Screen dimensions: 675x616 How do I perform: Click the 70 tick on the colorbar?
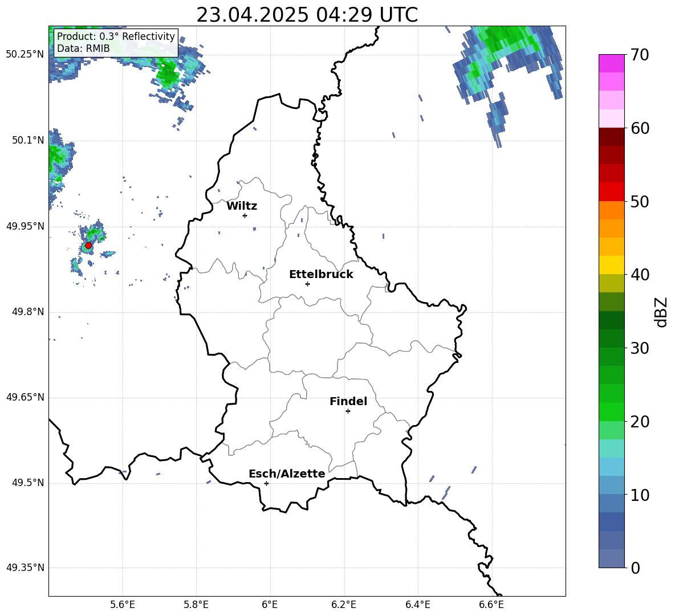pos(640,55)
